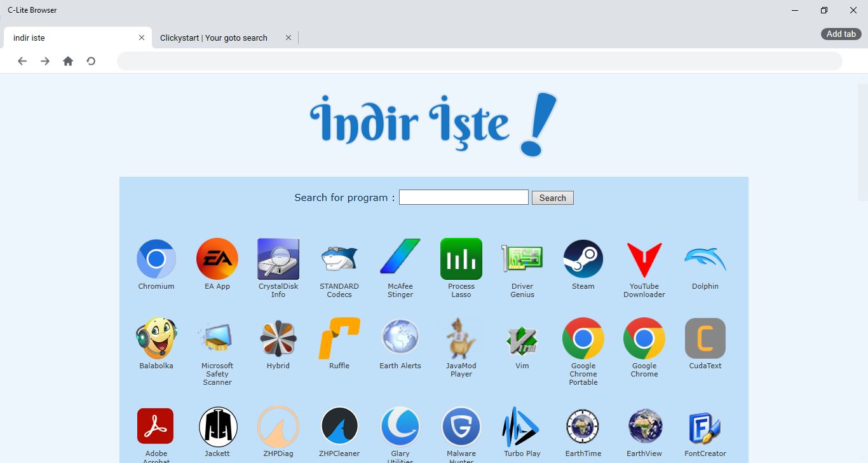
Task: Open the JavaMod Player icon
Action: [x=461, y=338]
